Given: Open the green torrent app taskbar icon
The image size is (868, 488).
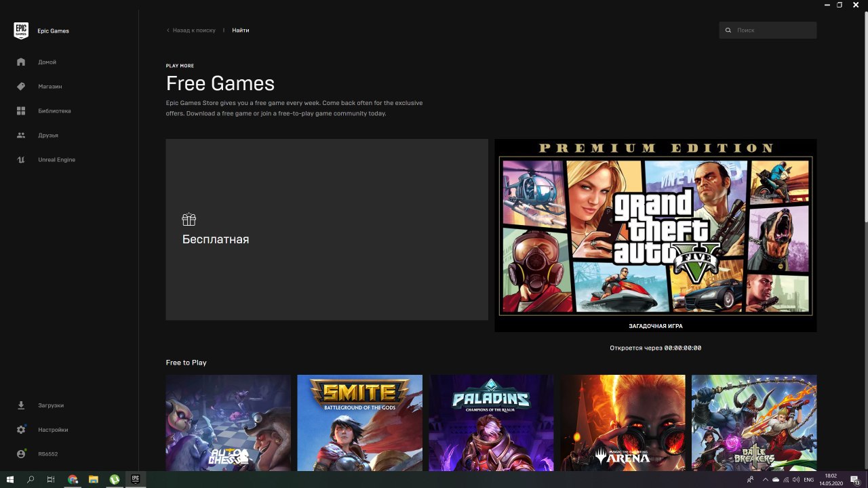Looking at the screenshot, I should point(115,479).
